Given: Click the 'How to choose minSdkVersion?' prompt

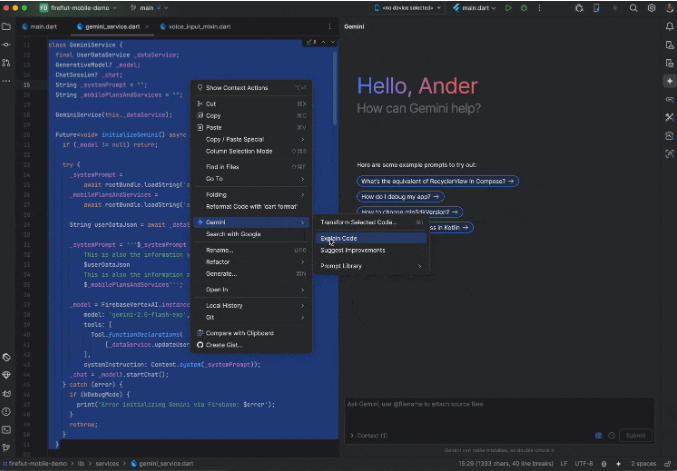Looking at the screenshot, I should (x=410, y=212).
